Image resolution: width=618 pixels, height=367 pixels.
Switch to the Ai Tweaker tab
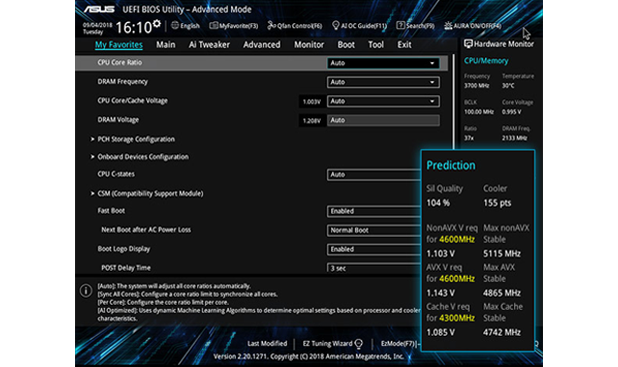click(x=209, y=45)
